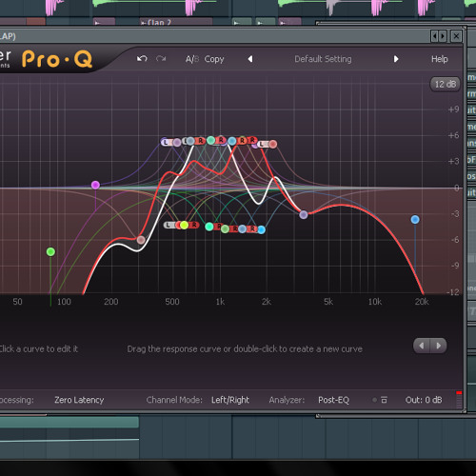Click the L badge in the lower cut row
Image resolution: width=476 pixels, height=476 pixels.
[169, 225]
